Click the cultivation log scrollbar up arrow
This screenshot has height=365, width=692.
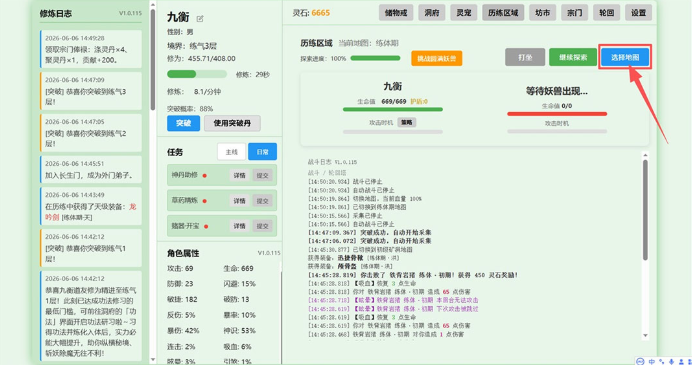coord(153,5)
